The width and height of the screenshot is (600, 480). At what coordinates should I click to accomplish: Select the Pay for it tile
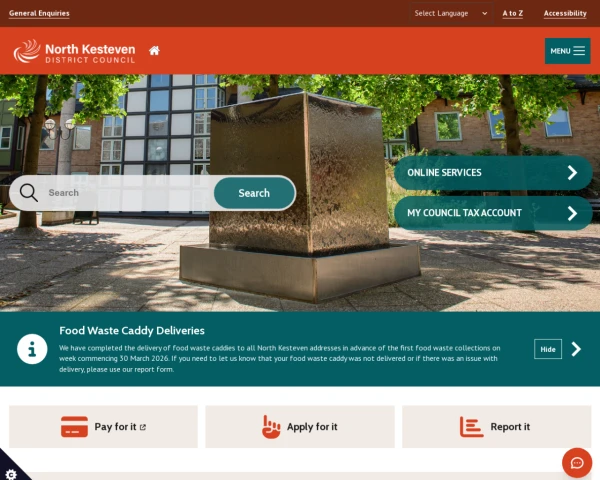pyautogui.click(x=103, y=426)
